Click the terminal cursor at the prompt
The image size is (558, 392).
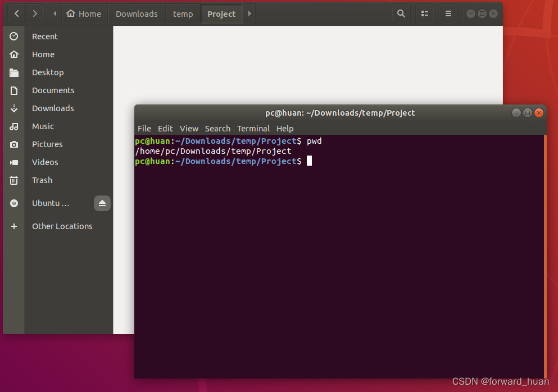(309, 161)
